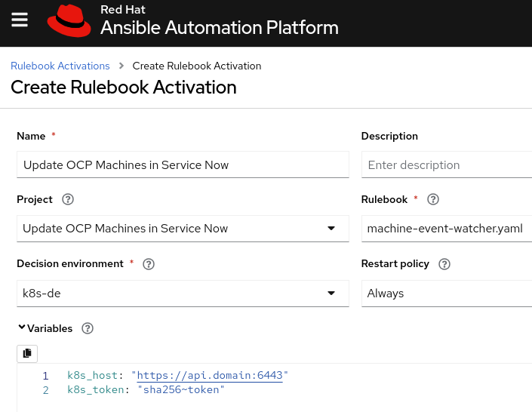Image resolution: width=532 pixels, height=412 pixels.
Task: Collapse the Variables section
Action: click(22, 327)
